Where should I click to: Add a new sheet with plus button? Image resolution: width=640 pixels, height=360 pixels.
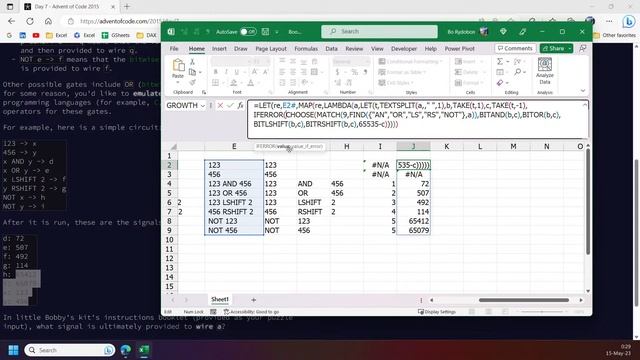tap(253, 300)
